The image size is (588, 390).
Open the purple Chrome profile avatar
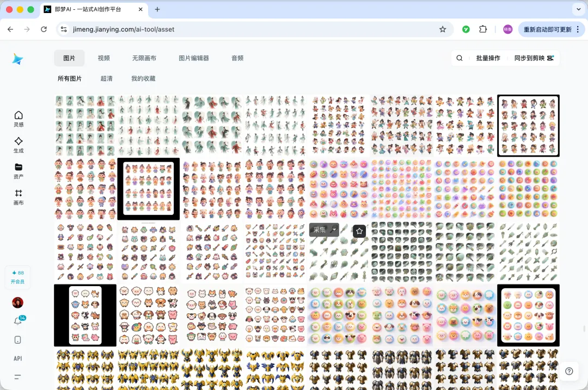[508, 29]
